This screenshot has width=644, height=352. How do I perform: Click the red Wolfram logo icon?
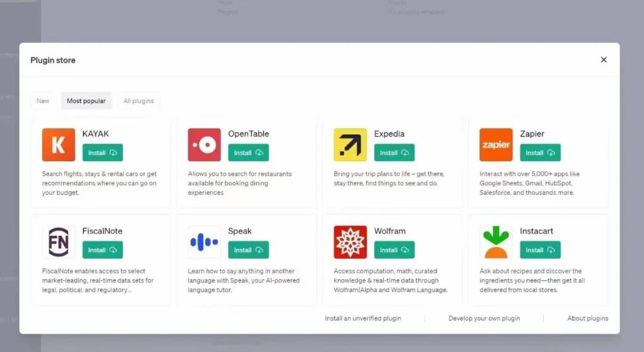[350, 242]
